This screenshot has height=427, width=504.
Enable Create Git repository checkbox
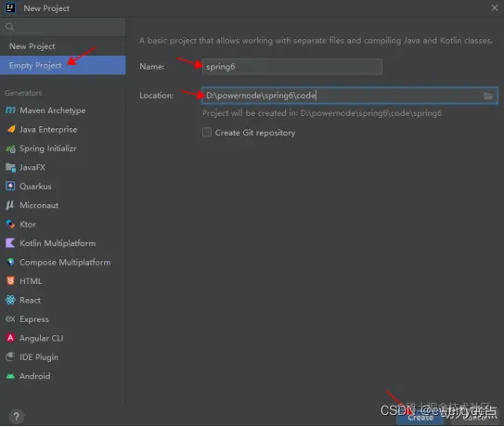click(207, 132)
